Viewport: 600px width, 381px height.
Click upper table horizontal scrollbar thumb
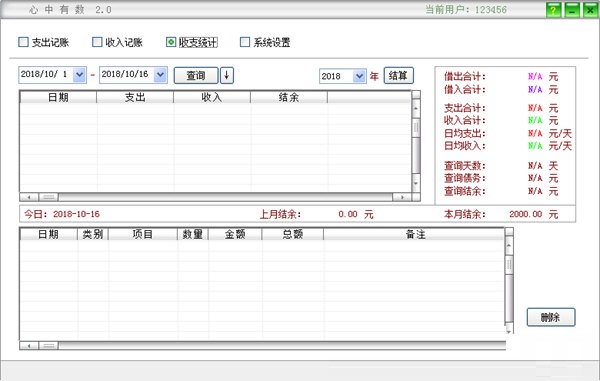click(49, 197)
